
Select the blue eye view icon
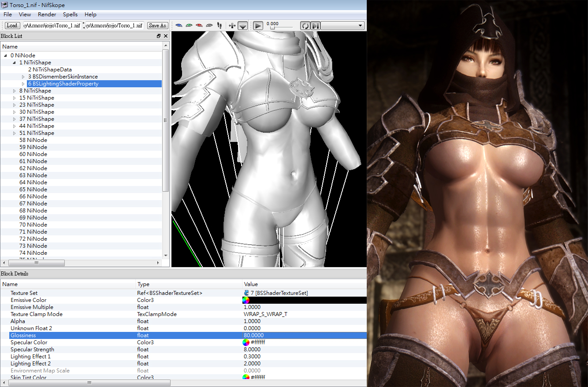coord(179,26)
